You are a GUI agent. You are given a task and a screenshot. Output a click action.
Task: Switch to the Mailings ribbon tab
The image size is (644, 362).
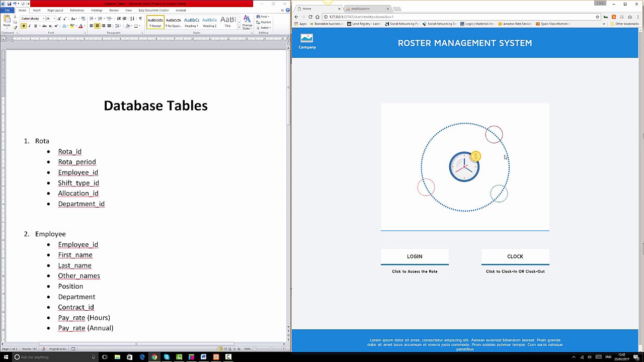point(97,11)
